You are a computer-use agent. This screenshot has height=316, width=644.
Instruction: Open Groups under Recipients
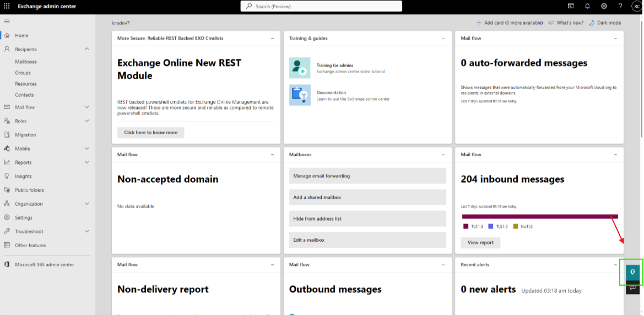click(23, 73)
